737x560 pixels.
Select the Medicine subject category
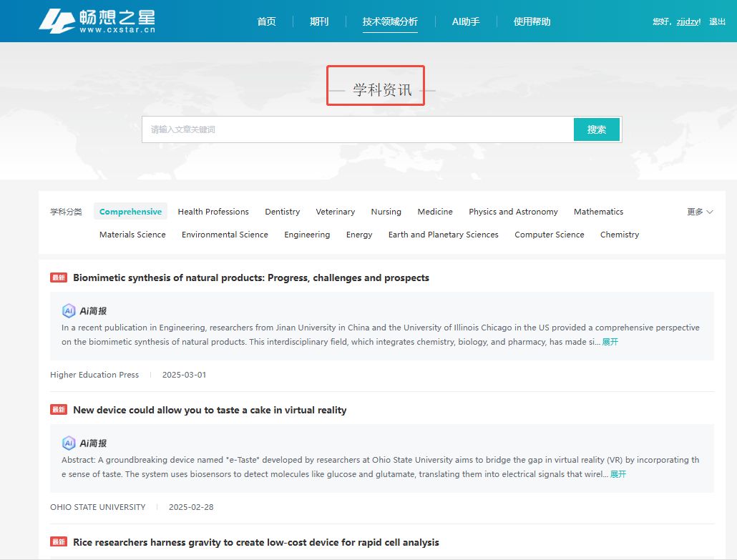click(x=435, y=212)
